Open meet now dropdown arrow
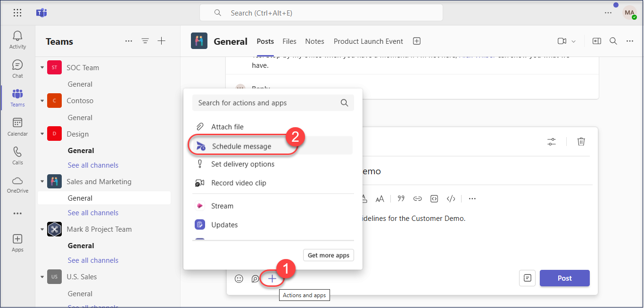This screenshot has height=308, width=644. coord(574,41)
